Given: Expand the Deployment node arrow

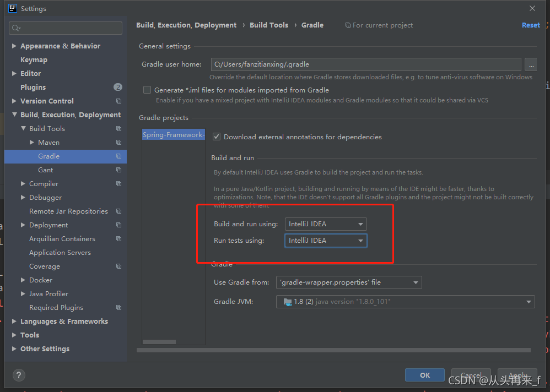Looking at the screenshot, I should pos(23,225).
